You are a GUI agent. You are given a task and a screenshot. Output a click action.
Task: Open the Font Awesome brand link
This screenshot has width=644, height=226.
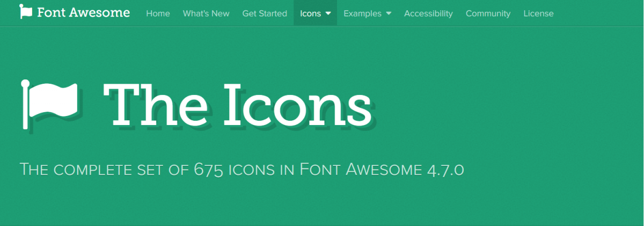pyautogui.click(x=75, y=12)
